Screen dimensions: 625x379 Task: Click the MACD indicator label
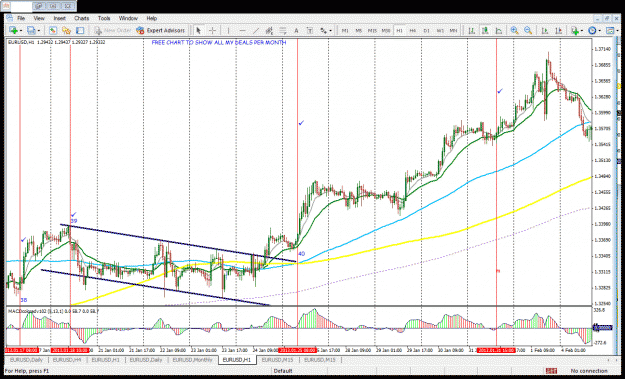click(x=53, y=310)
